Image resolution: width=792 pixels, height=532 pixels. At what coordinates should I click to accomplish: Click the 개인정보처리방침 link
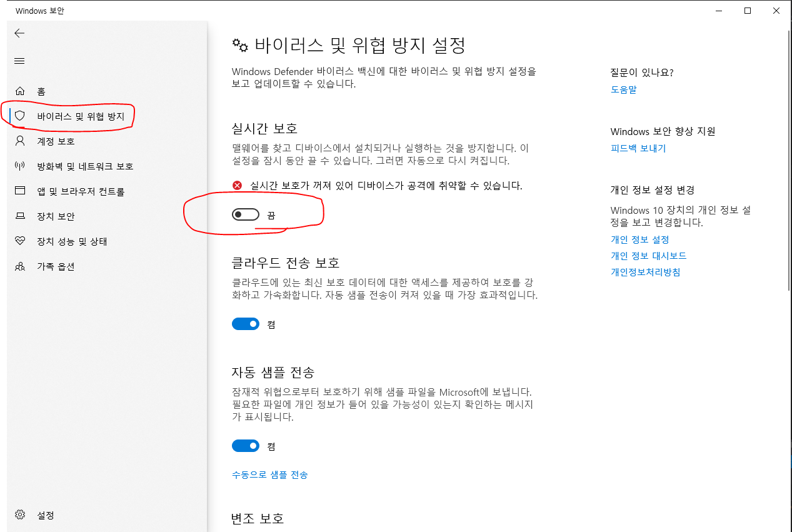[x=645, y=272]
